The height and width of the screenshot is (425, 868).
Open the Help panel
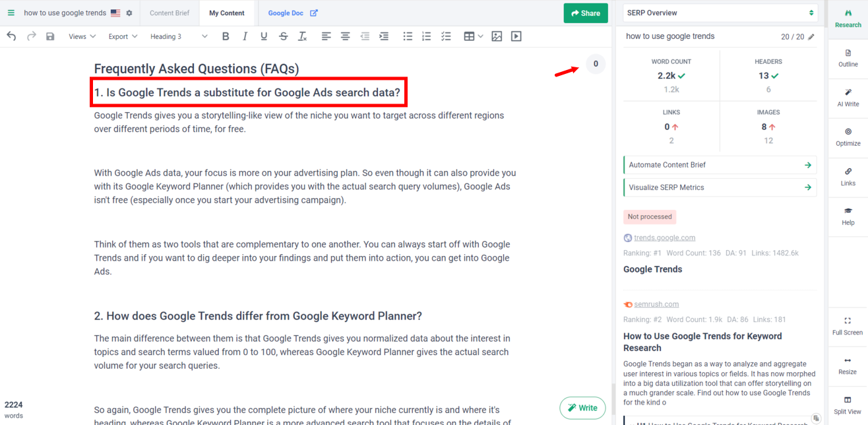pos(847,216)
